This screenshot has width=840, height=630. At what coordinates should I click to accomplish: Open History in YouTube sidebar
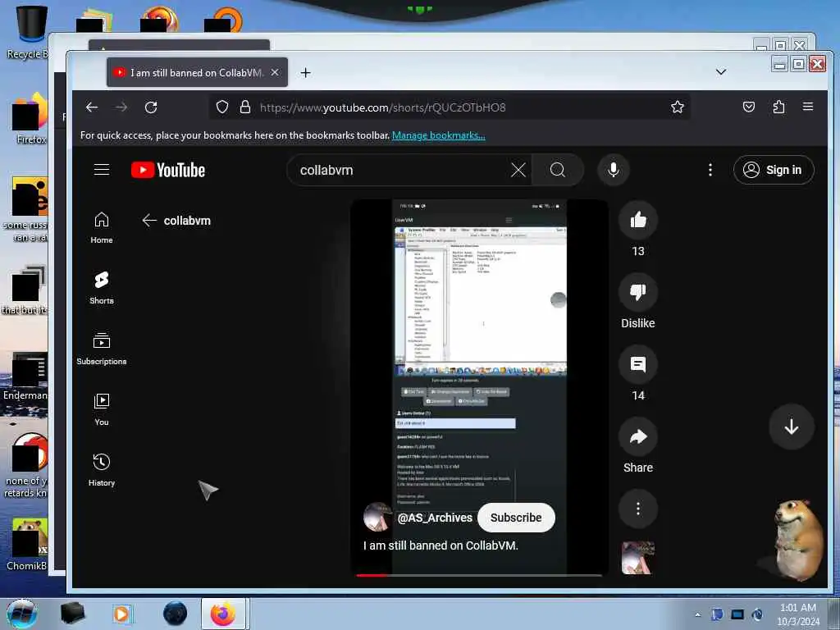point(101,470)
